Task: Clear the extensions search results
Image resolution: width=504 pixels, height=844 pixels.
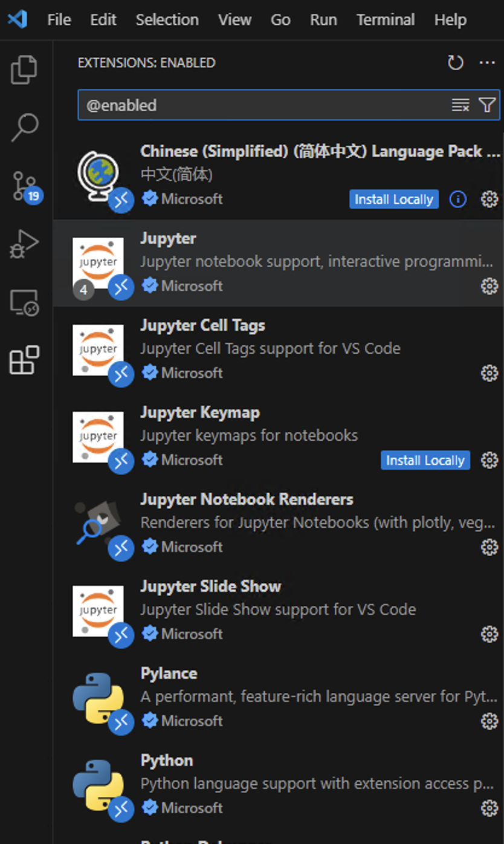Action: [460, 105]
